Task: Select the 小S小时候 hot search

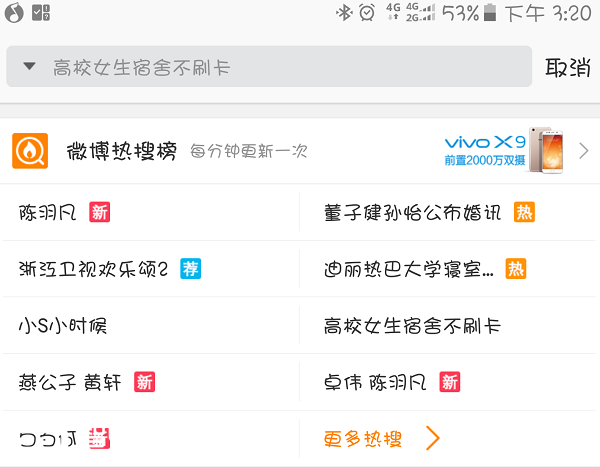Action: pyautogui.click(x=63, y=326)
